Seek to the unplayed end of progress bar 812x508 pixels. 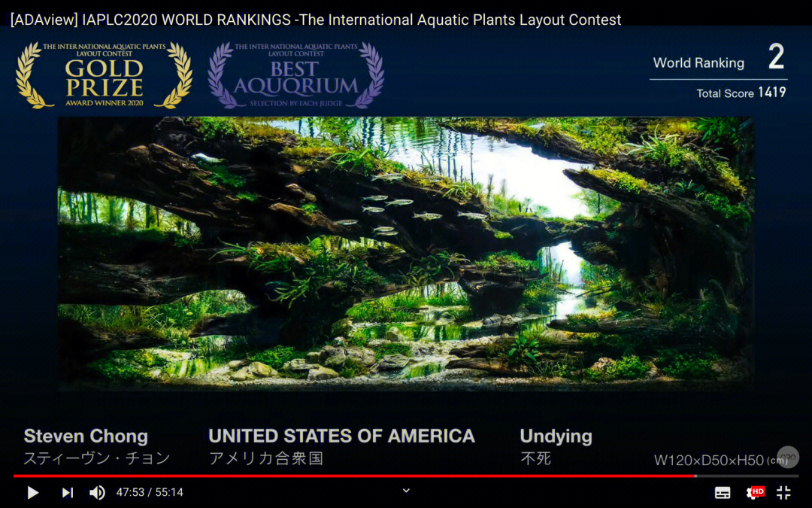point(747,476)
